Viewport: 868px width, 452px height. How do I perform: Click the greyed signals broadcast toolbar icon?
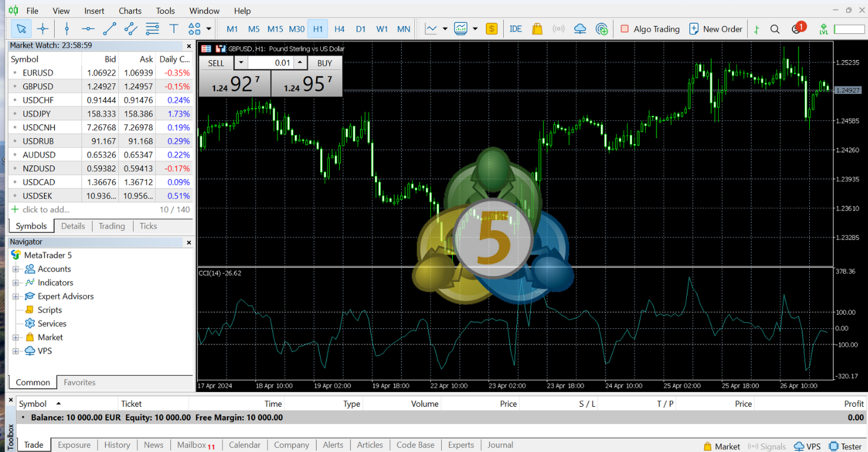(558, 29)
